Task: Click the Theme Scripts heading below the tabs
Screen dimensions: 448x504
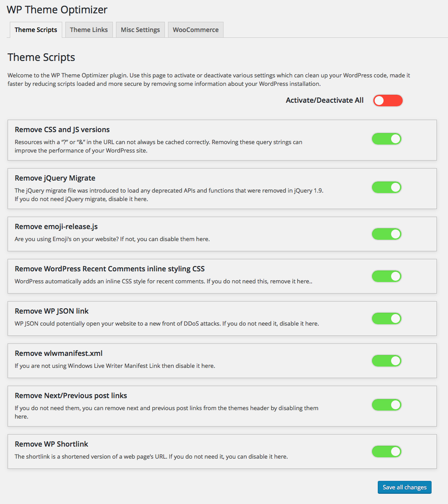Action: point(41,57)
